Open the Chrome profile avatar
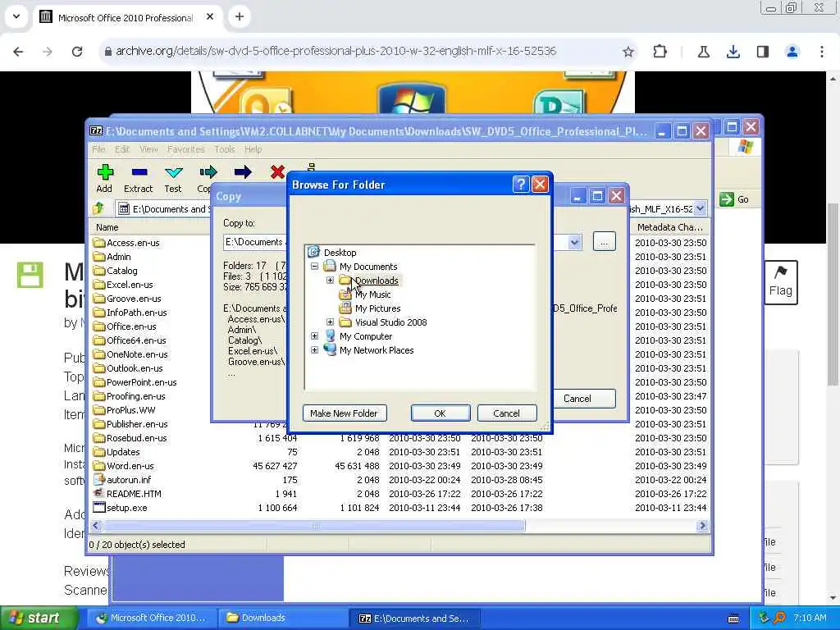Image resolution: width=840 pixels, height=630 pixels. pyautogui.click(x=792, y=52)
